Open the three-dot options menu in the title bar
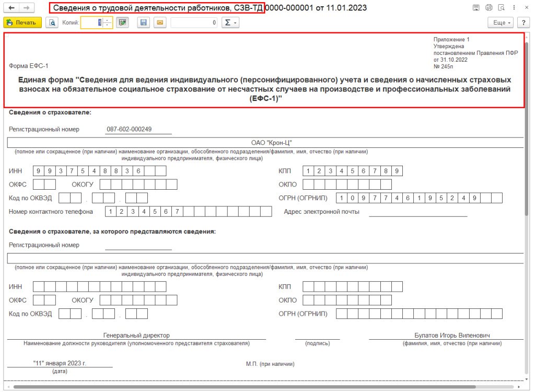The image size is (535, 392). click(x=514, y=8)
